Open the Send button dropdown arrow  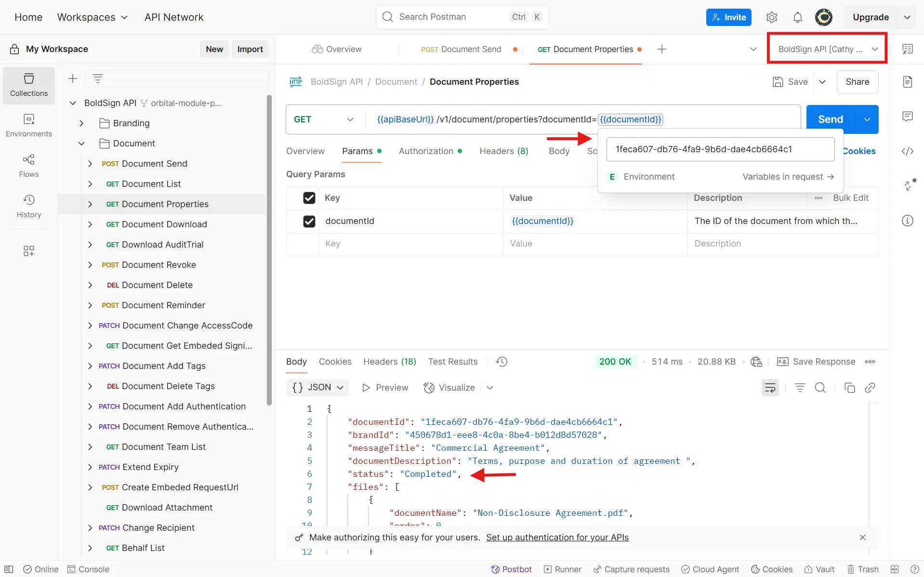click(867, 119)
